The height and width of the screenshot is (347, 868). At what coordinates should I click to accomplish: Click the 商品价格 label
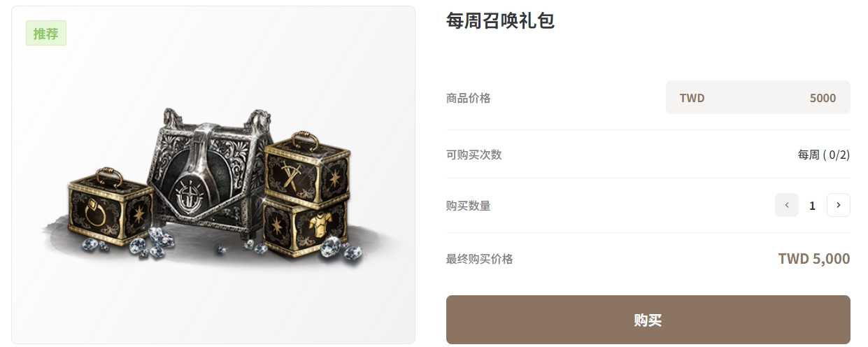tap(469, 98)
